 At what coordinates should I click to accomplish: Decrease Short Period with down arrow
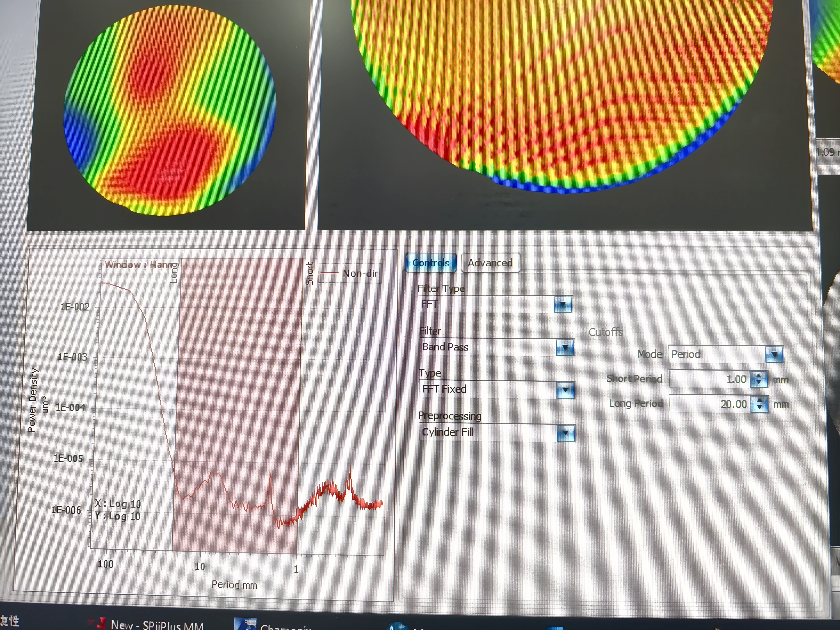click(759, 383)
